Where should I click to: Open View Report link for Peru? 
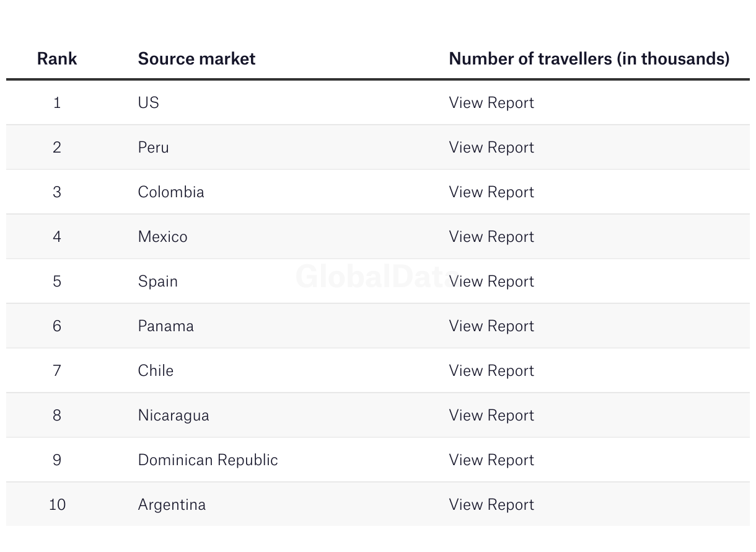(x=491, y=147)
